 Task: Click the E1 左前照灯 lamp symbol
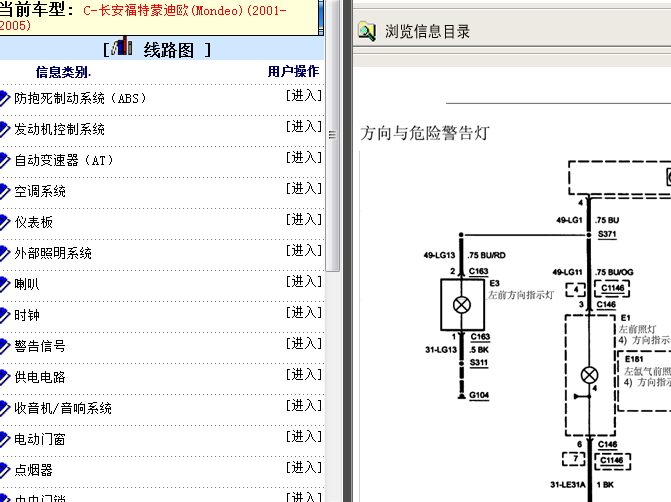[589, 375]
